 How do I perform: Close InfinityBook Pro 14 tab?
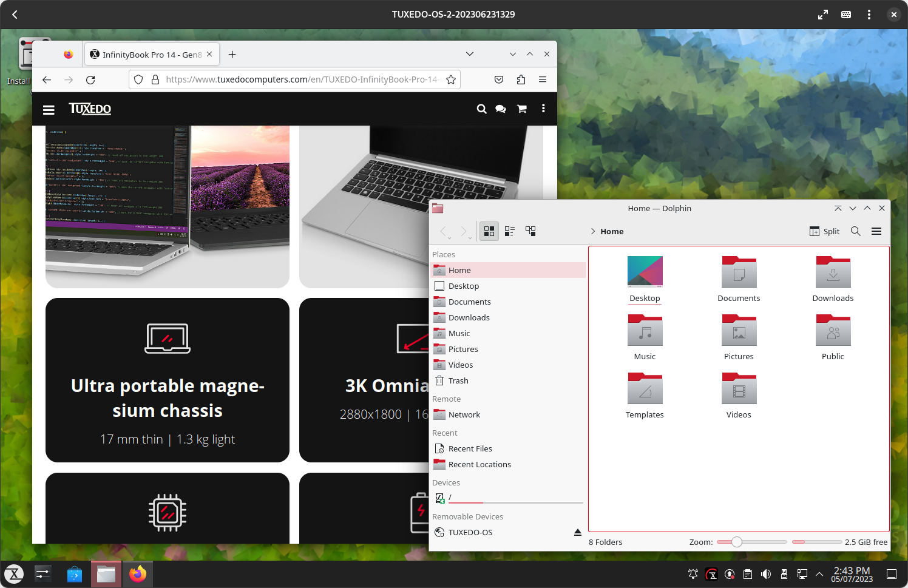209,54
